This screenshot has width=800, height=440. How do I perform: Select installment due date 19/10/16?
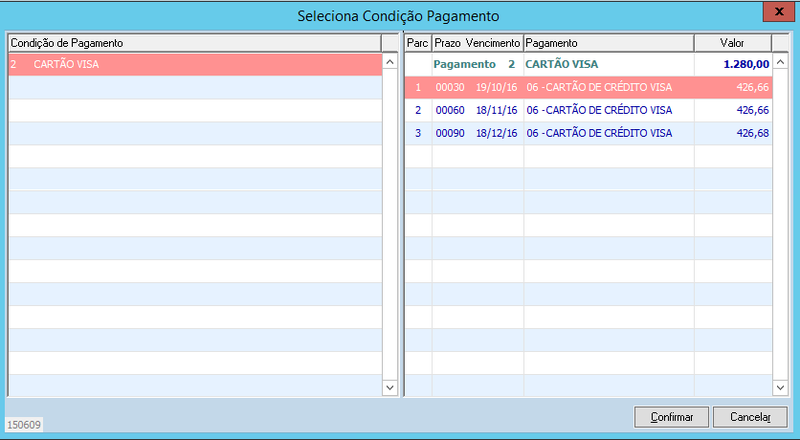click(496, 87)
